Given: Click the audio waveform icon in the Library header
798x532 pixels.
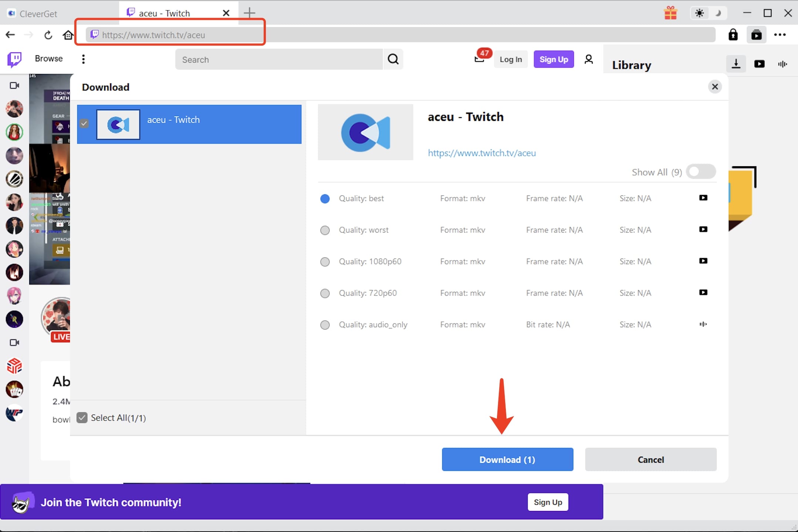Looking at the screenshot, I should (x=782, y=64).
